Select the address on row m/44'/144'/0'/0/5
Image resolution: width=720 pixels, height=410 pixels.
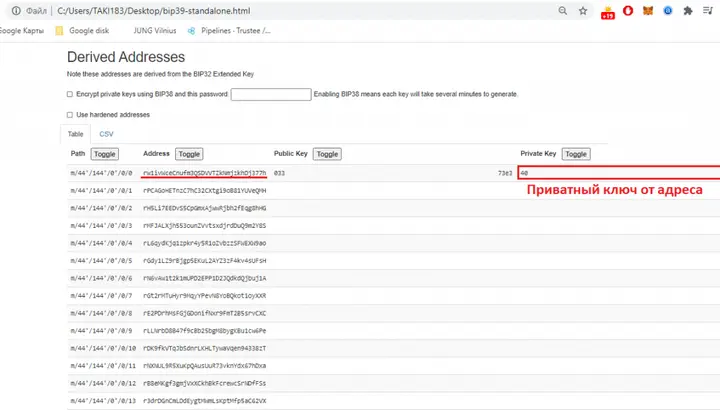point(204,261)
